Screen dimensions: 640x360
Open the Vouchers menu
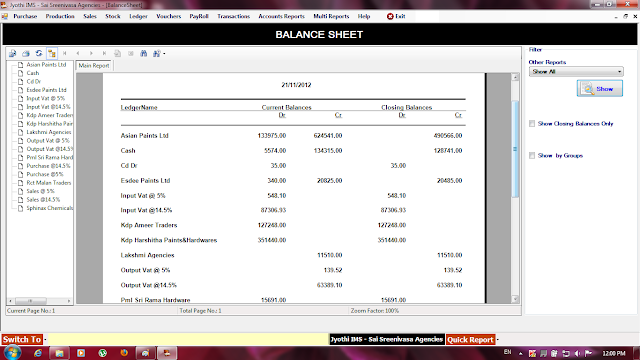[169, 16]
